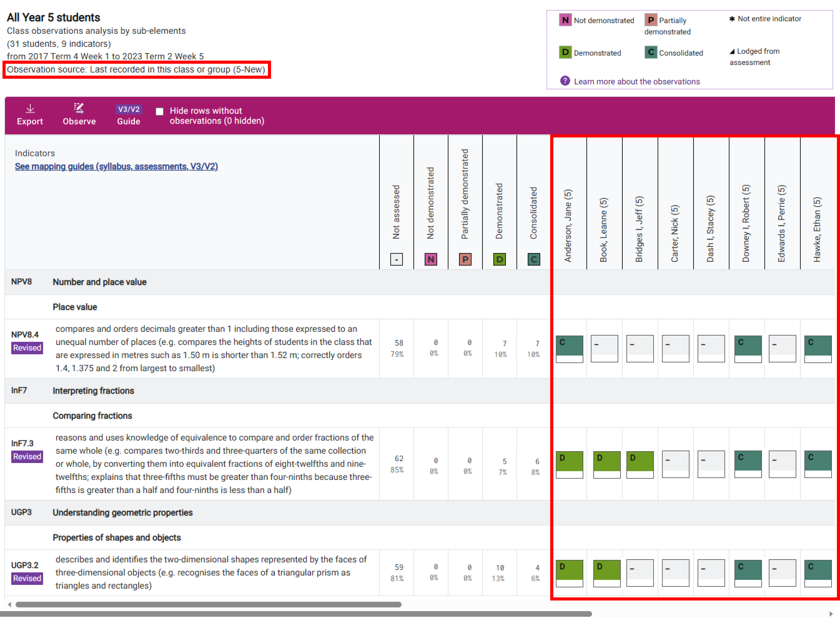Click the Export download icon
This screenshot has width=840, height=618.
[x=30, y=108]
